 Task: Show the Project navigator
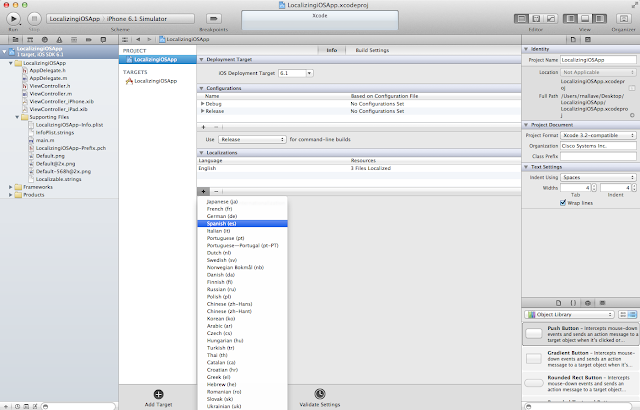(15, 40)
